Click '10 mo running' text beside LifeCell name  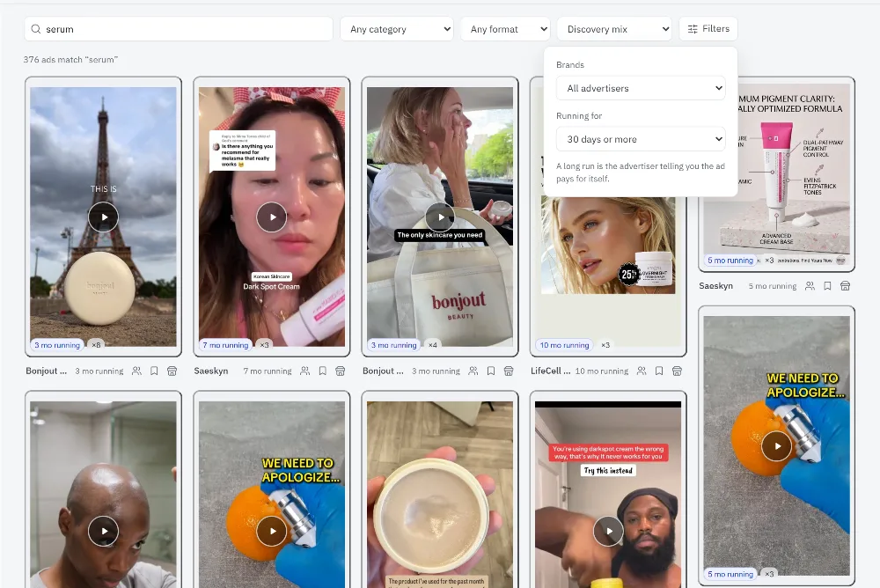(602, 371)
